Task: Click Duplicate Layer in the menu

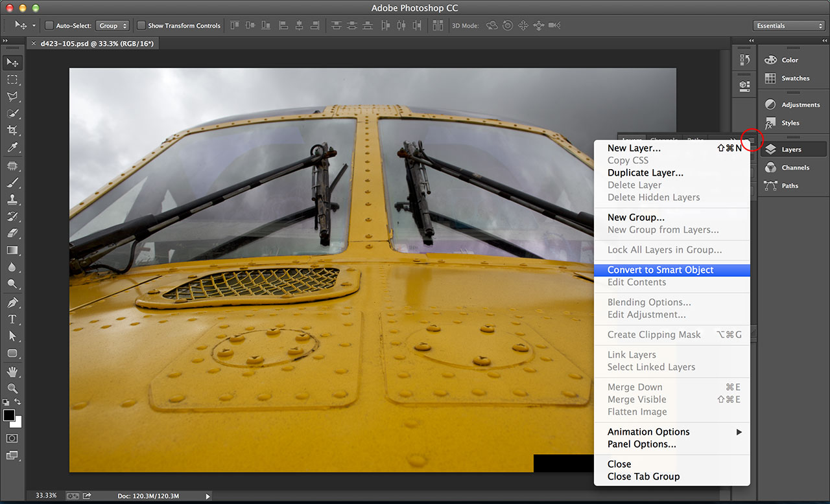Action: (x=645, y=172)
